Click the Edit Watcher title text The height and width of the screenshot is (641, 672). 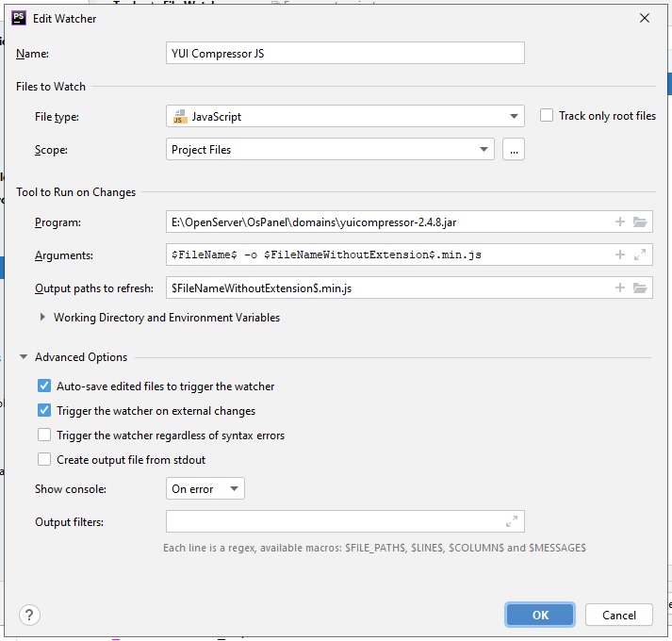65,19
